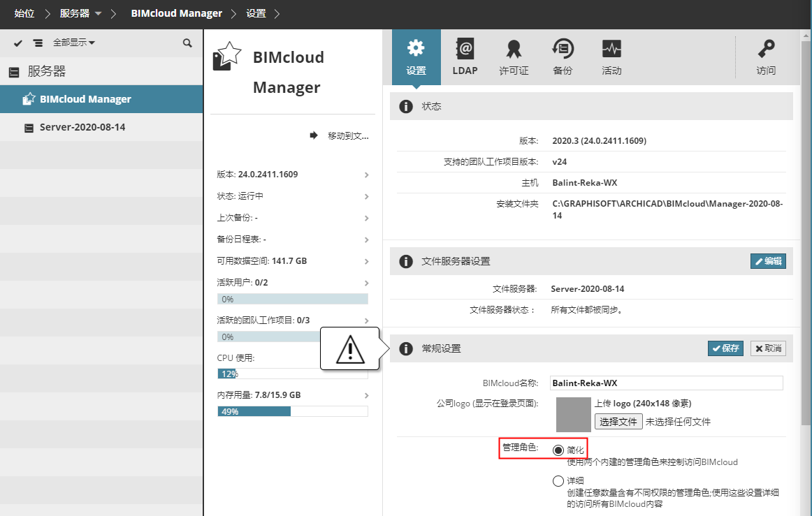
Task: Expand the 可用数据空间 row chevron
Action: click(367, 261)
